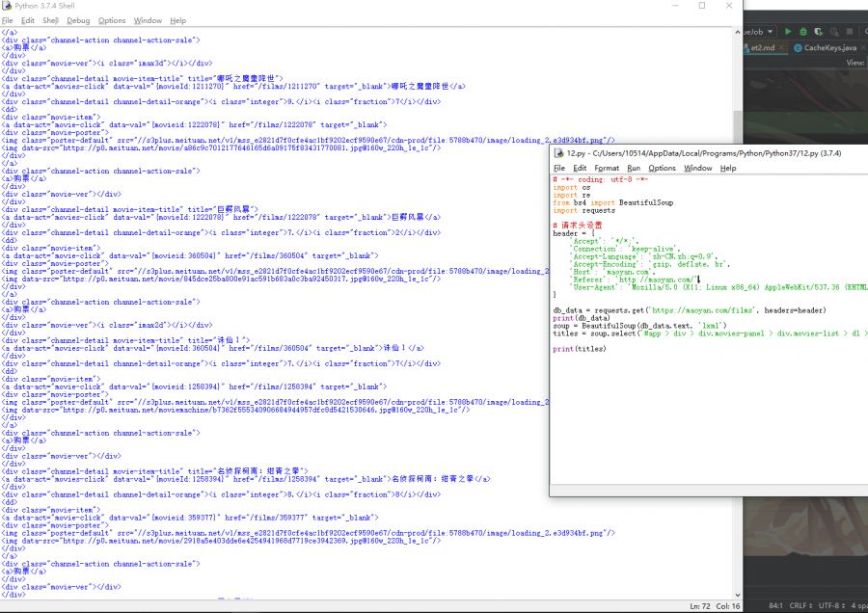
Task: Click Python icon in Shell title bar
Action: [x=7, y=6]
